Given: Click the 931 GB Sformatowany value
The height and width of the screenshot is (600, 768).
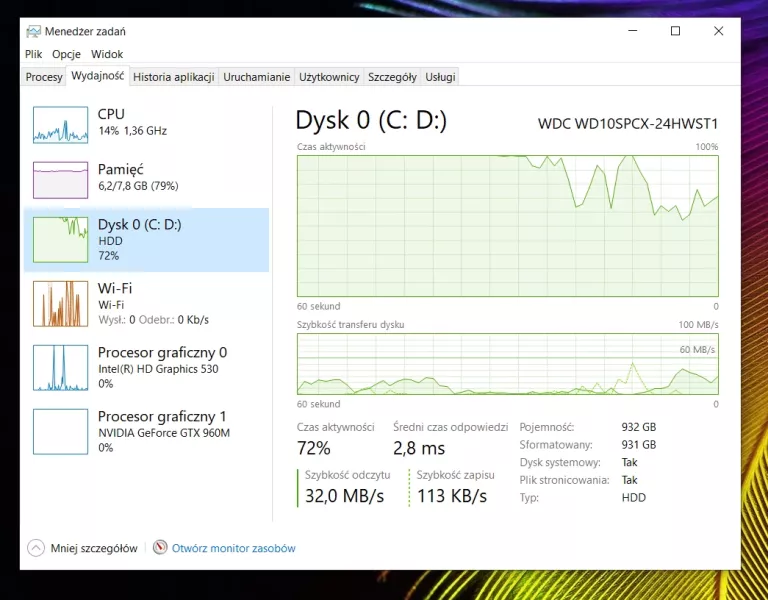Looking at the screenshot, I should tap(639, 445).
